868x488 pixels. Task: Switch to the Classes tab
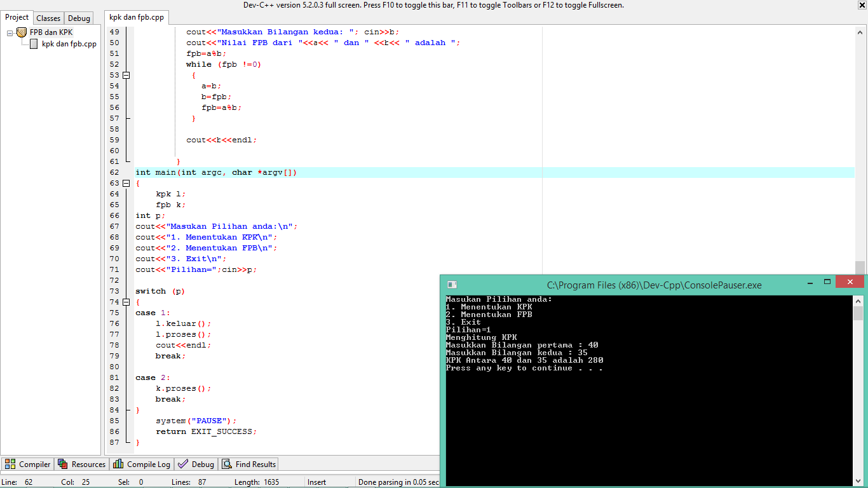point(48,18)
